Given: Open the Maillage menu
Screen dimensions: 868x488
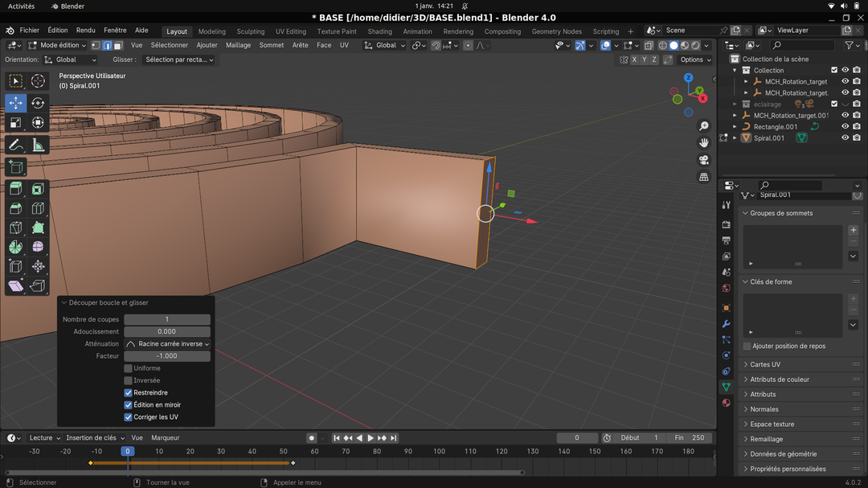Looking at the screenshot, I should tap(238, 46).
